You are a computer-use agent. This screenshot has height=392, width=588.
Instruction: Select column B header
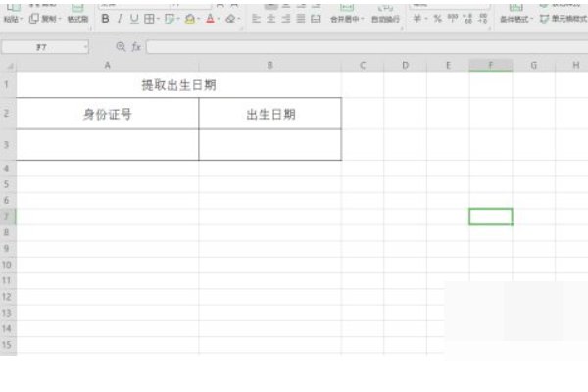point(270,66)
